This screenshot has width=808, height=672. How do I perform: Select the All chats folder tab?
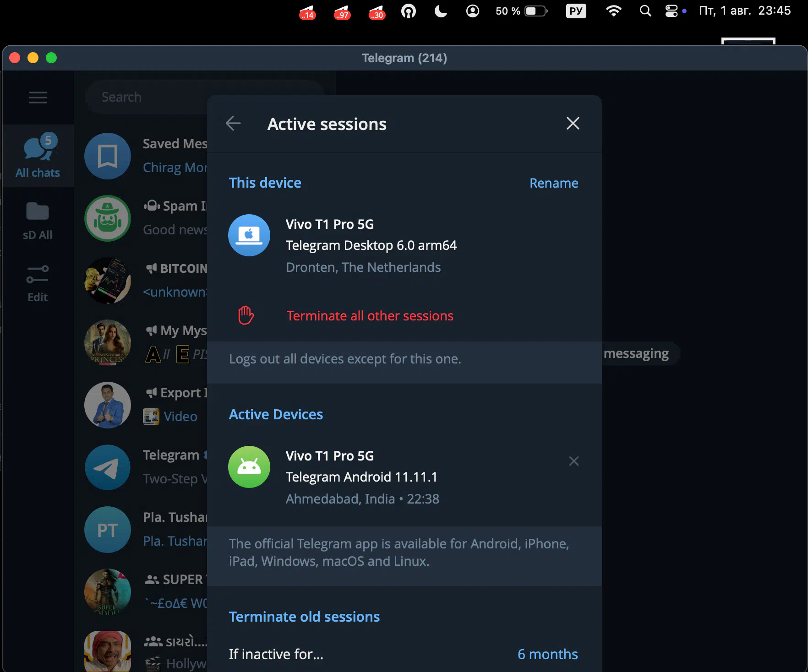pos(38,156)
